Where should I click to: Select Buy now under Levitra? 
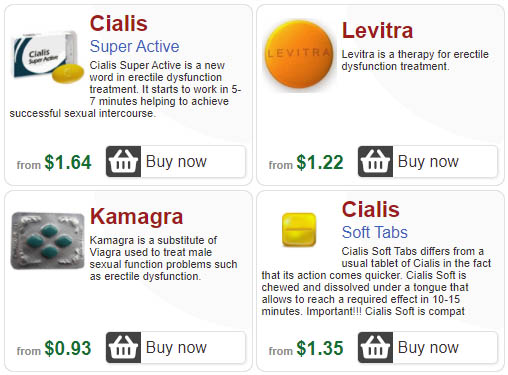pyautogui.click(x=428, y=162)
